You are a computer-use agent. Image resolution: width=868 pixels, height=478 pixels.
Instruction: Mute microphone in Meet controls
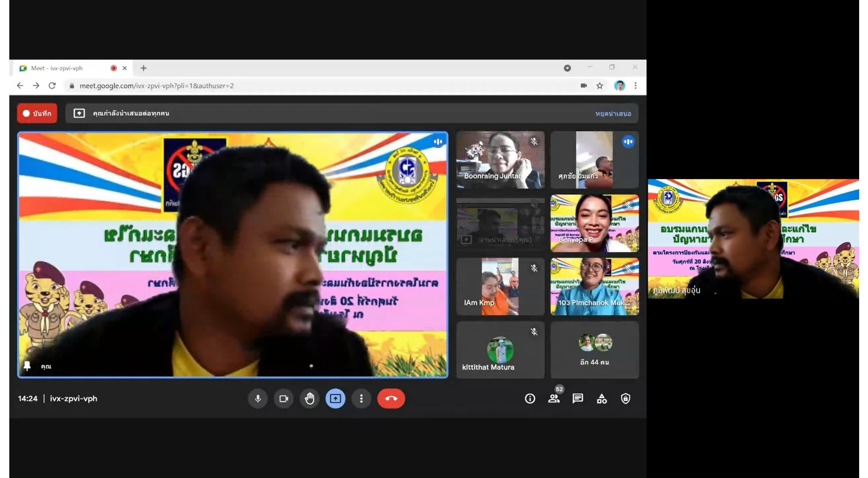pos(258,398)
